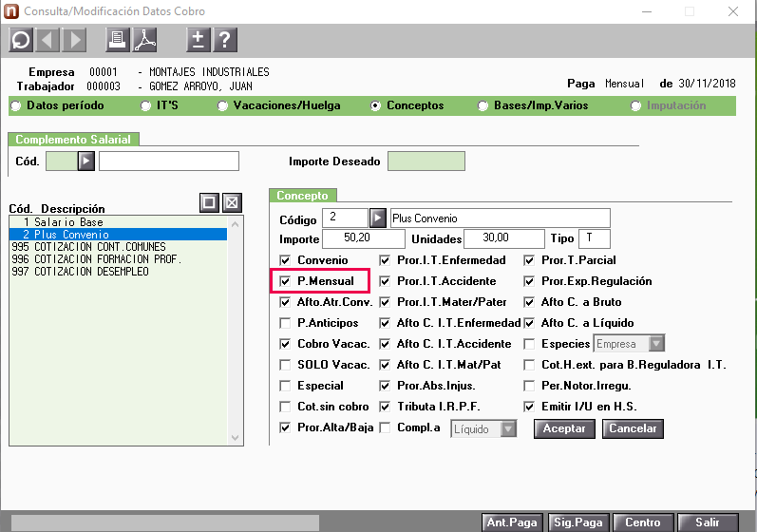Enable Cot.H.ext. para B.Reguladora I.T. checkbox
The height and width of the screenshot is (532, 757).
(x=529, y=365)
